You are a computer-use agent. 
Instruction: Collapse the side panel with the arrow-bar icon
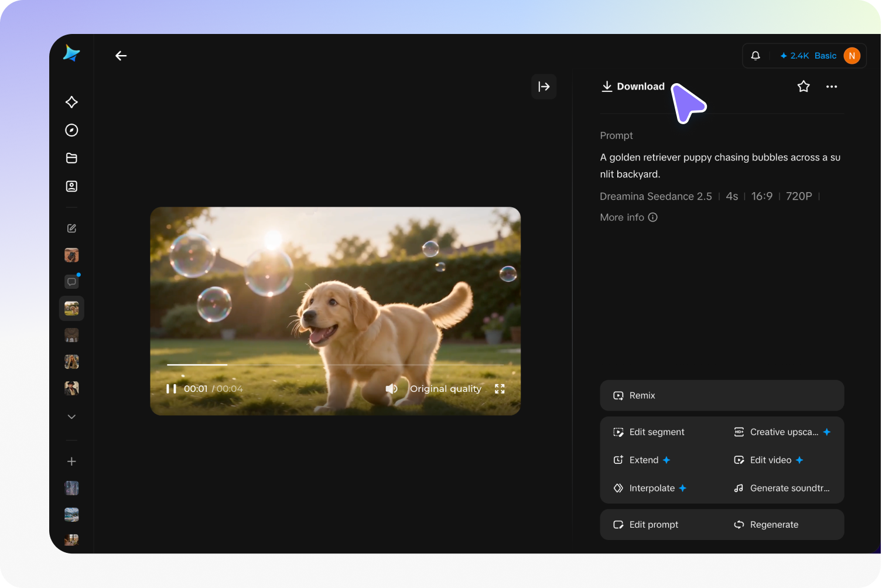544,87
